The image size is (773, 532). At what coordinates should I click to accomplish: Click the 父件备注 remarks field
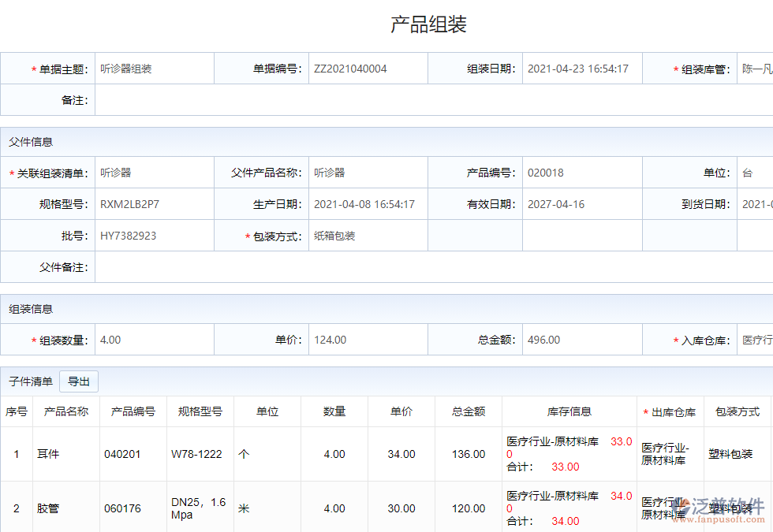click(237, 266)
